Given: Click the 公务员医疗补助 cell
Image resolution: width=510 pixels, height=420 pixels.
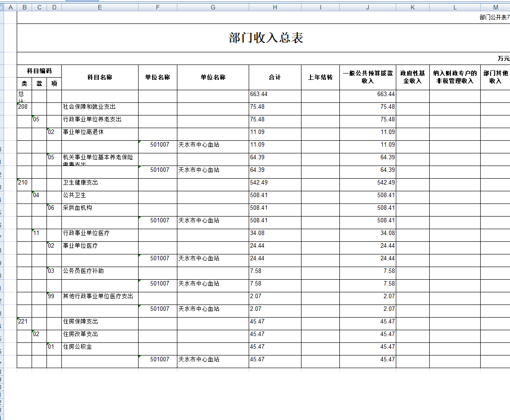Looking at the screenshot, I should (x=100, y=271).
